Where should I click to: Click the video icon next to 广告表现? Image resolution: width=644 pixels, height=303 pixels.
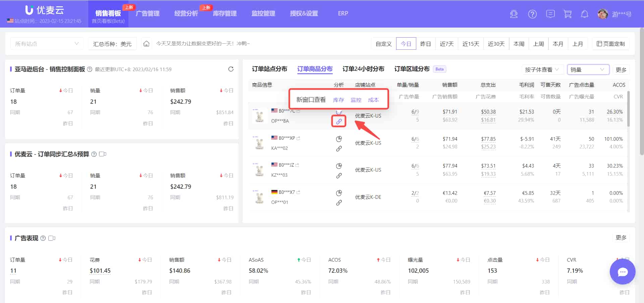click(x=52, y=238)
